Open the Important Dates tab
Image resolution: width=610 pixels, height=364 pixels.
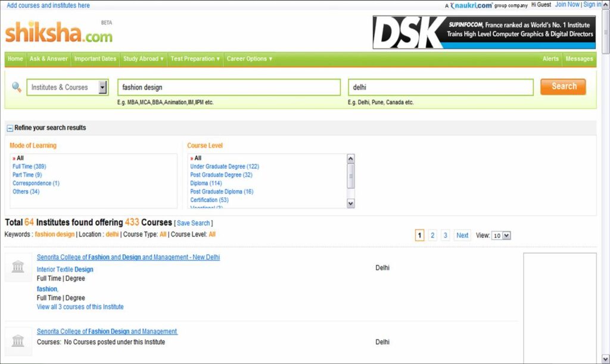(95, 59)
